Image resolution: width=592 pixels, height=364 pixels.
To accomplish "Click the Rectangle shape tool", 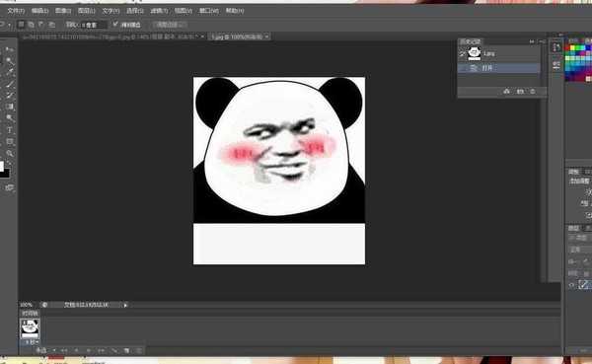I will [x=10, y=142].
